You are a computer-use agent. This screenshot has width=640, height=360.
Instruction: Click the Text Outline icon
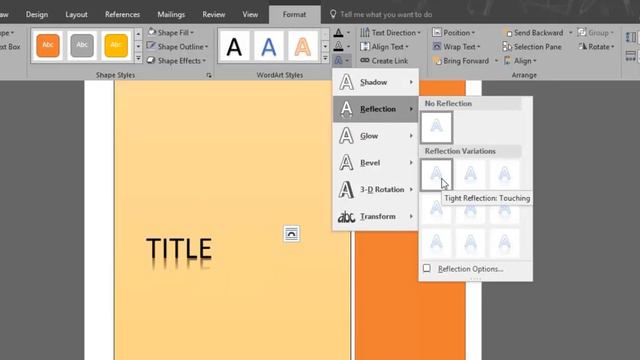tap(338, 47)
